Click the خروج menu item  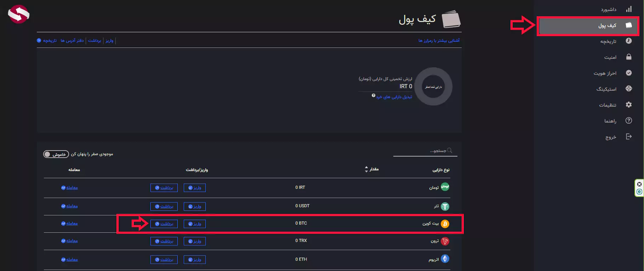611,137
